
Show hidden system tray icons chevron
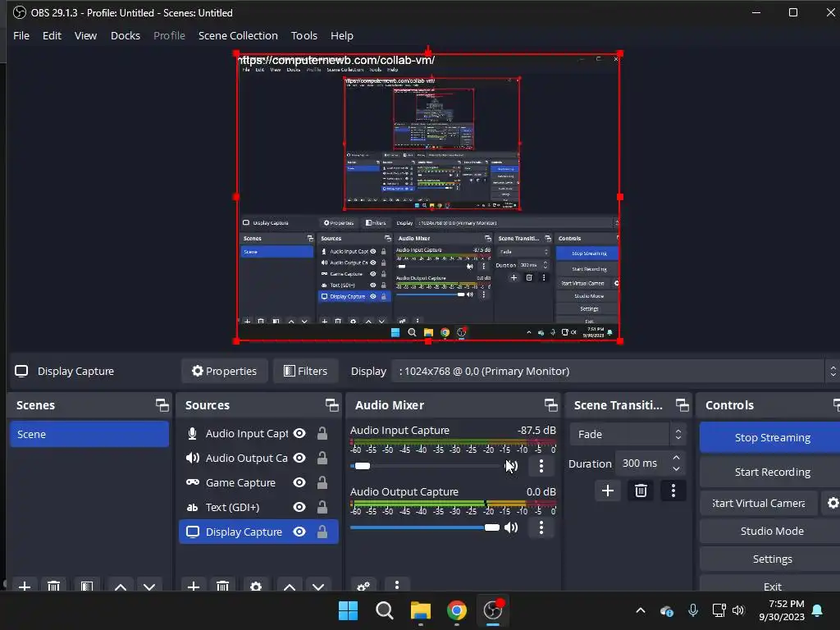(640, 610)
